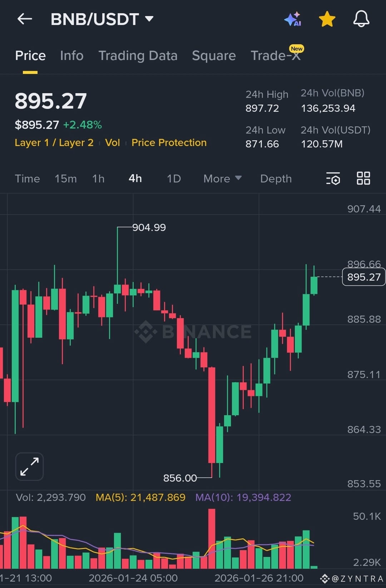The image size is (386, 588).
Task: Open the chart layout grid icon
Action: tap(363, 179)
